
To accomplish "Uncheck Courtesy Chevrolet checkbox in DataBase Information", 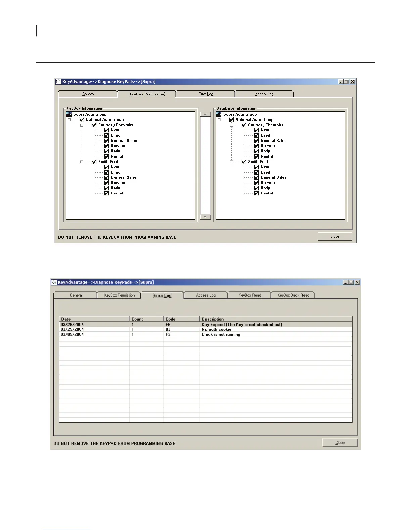I will coord(244,125).
